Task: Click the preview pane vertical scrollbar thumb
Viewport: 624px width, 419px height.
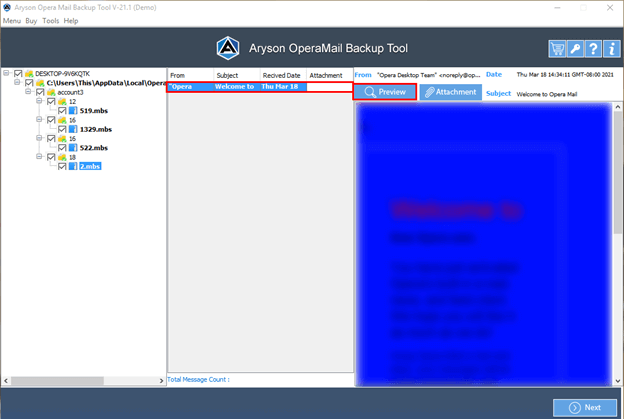Action: [618, 173]
